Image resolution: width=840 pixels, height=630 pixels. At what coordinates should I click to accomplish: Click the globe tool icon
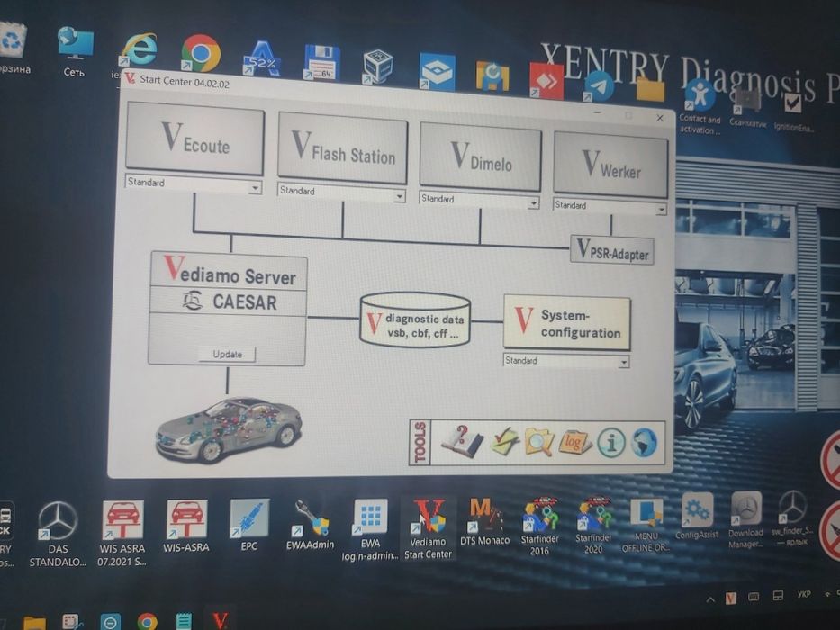pos(644,443)
